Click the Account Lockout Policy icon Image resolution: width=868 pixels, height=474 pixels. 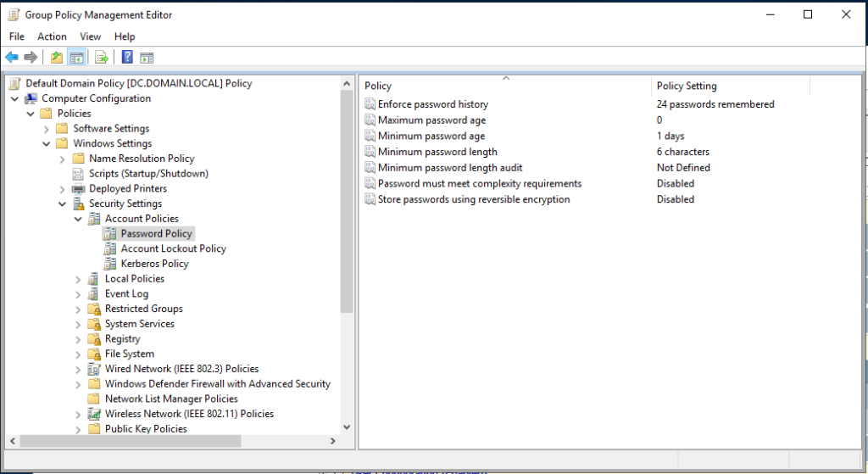click(110, 248)
